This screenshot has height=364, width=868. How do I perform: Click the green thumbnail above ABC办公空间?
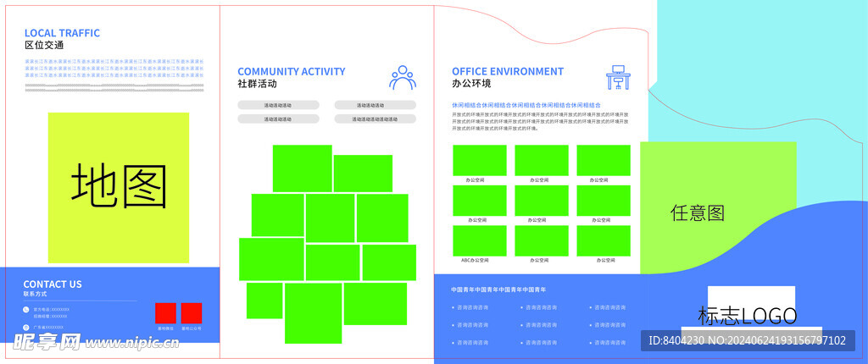pos(479,240)
